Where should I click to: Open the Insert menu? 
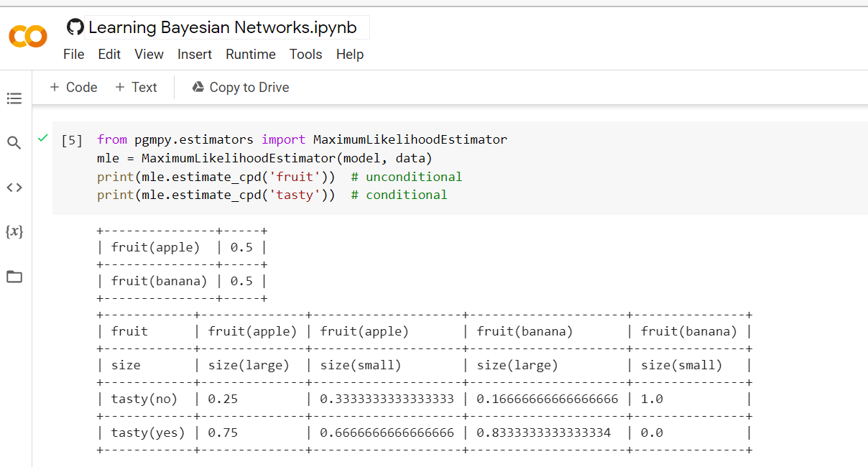pyautogui.click(x=195, y=54)
